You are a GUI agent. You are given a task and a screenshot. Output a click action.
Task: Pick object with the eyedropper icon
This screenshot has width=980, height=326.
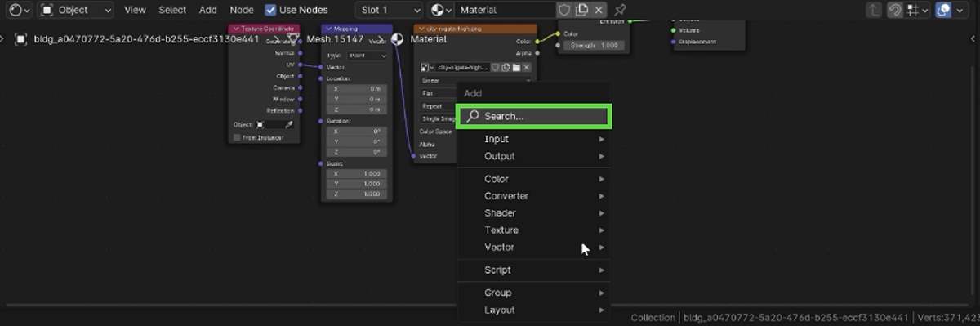tap(288, 125)
